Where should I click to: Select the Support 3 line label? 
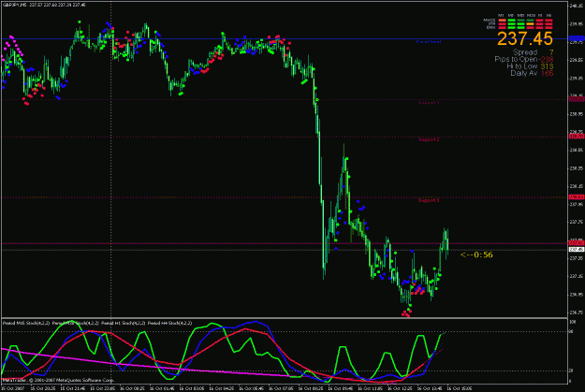pyautogui.click(x=429, y=200)
